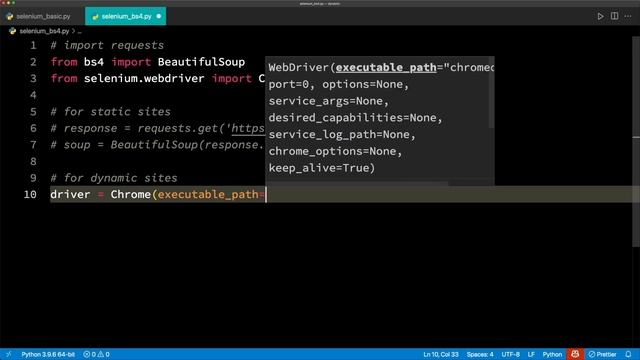Click the editor vertical scrollbar

(x=636, y=142)
